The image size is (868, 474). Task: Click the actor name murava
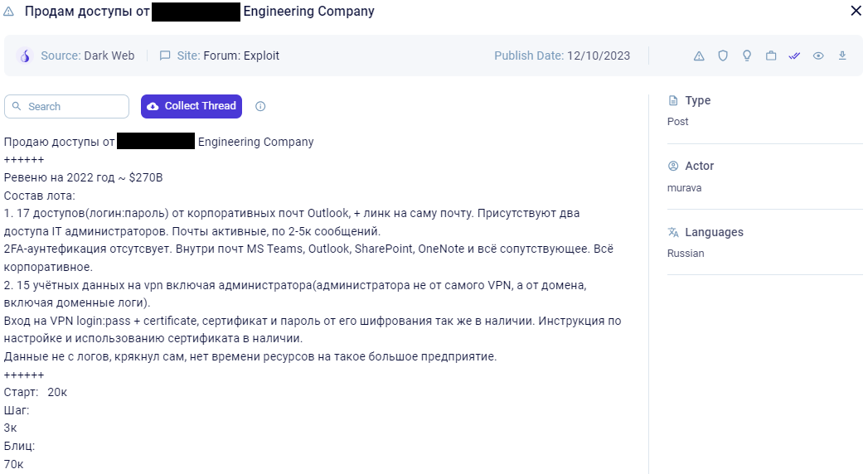[x=684, y=188]
